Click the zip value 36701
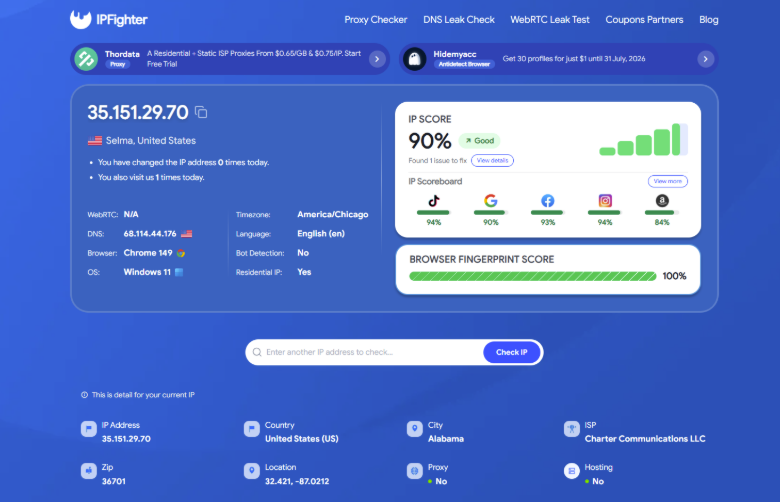This screenshot has width=780, height=502. [113, 482]
